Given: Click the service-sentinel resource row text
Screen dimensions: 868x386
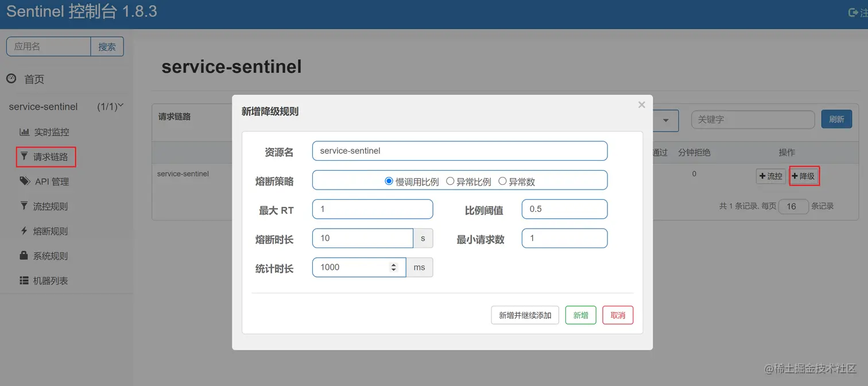Looking at the screenshot, I should [x=183, y=173].
